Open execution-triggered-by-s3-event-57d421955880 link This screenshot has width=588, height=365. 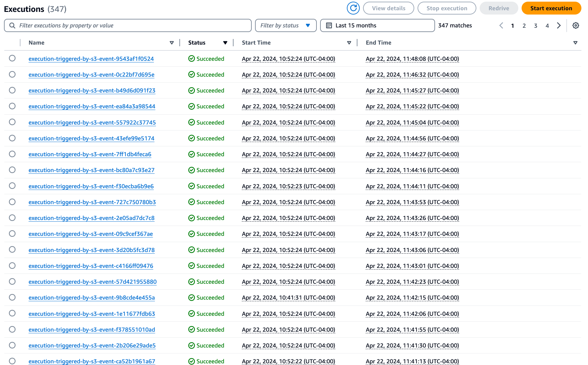pos(92,282)
